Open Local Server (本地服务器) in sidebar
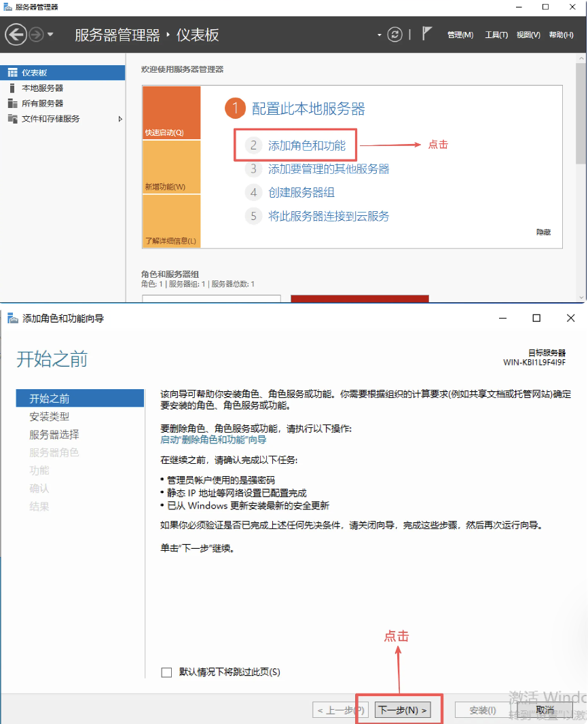This screenshot has width=588, height=724. click(42, 88)
